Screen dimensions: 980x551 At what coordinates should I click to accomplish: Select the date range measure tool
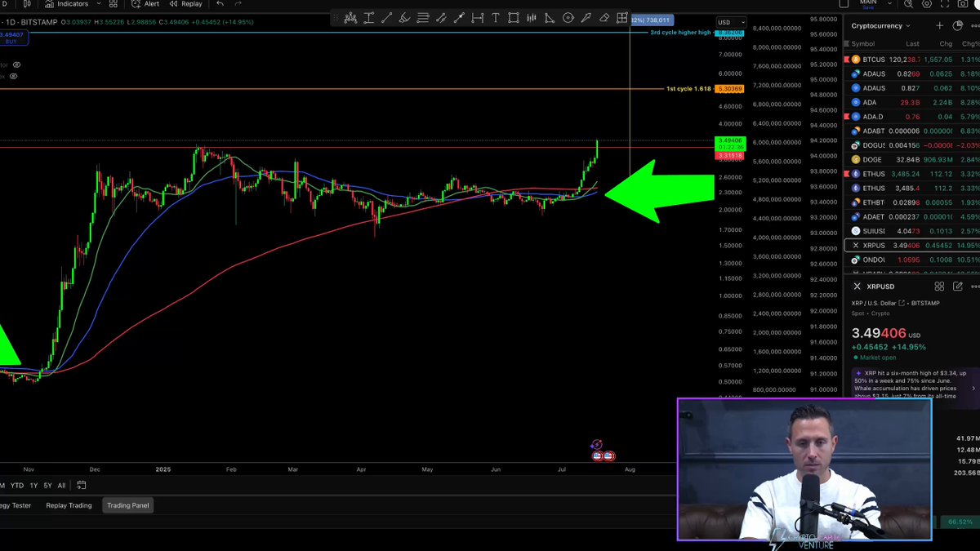(477, 18)
